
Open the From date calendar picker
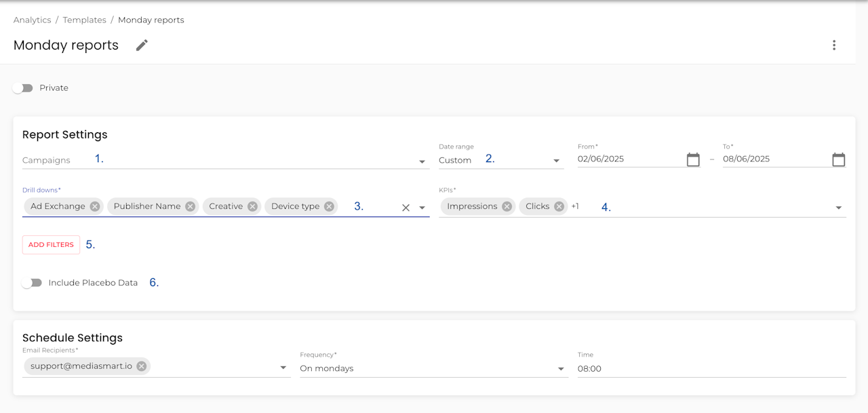(693, 160)
